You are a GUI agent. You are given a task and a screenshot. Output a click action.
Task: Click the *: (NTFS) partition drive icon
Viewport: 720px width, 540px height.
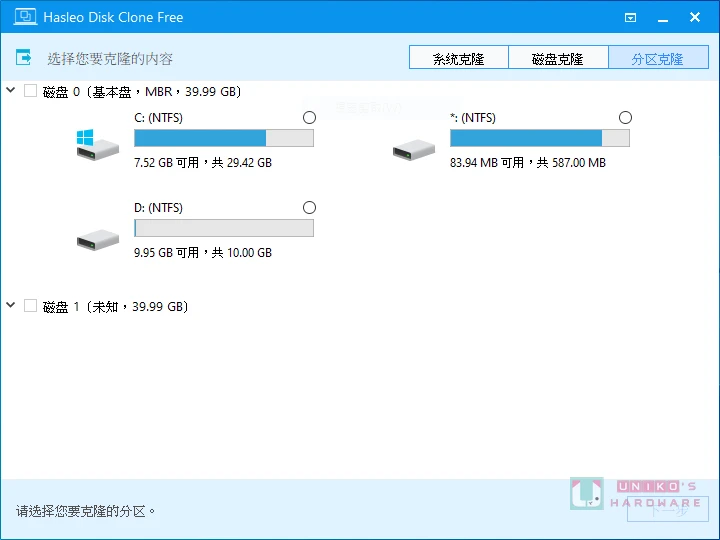(414, 149)
